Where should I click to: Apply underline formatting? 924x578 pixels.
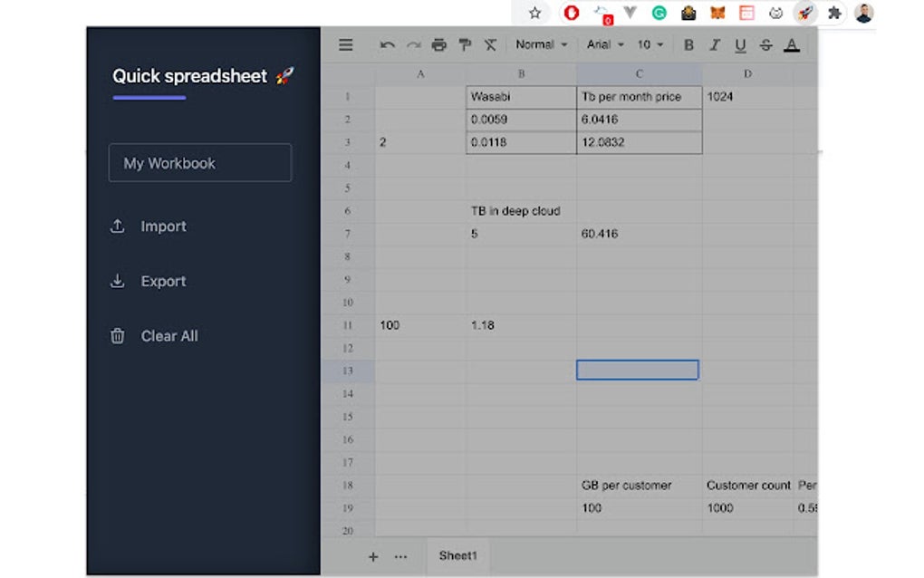740,43
